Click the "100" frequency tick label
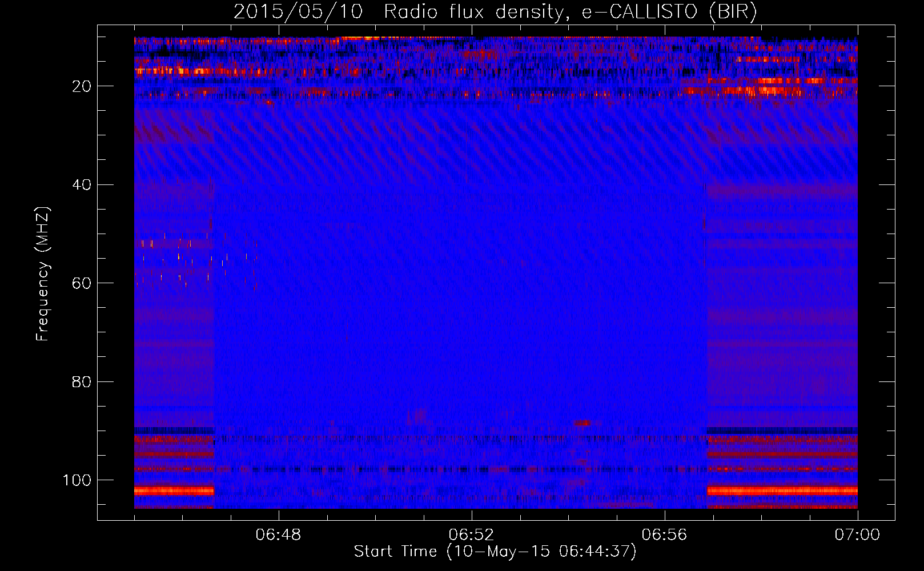 (77, 480)
